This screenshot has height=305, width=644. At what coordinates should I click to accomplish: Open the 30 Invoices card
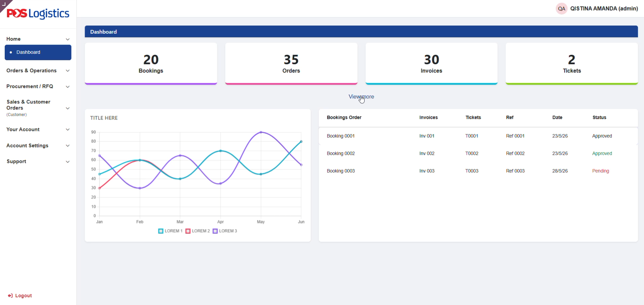click(x=431, y=63)
